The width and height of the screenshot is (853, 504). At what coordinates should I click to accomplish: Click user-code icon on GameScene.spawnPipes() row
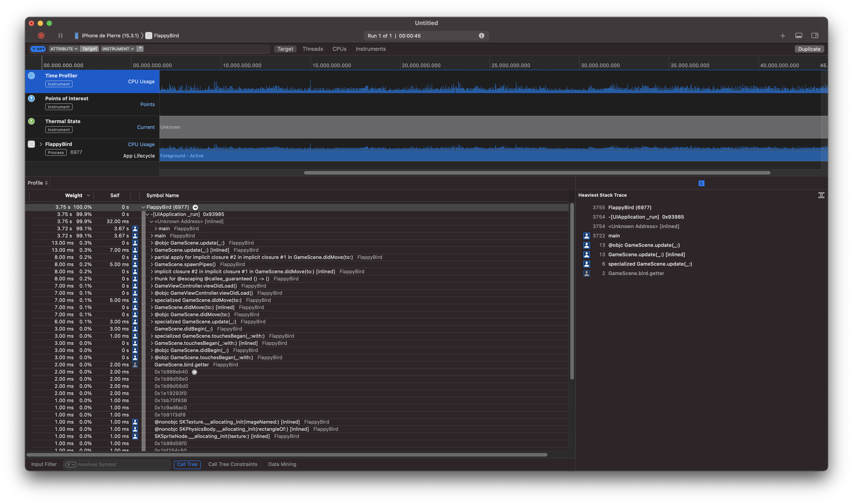coord(135,264)
